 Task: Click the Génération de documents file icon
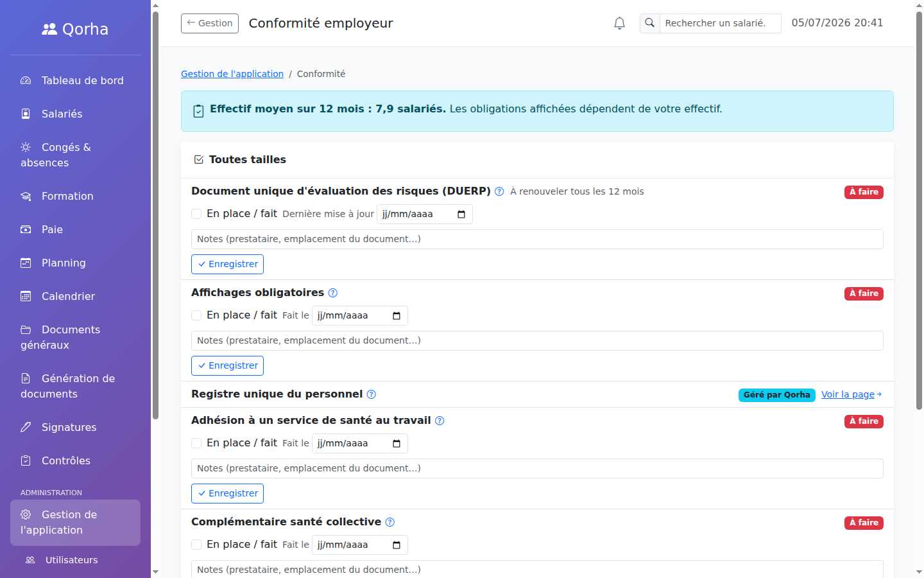click(26, 378)
